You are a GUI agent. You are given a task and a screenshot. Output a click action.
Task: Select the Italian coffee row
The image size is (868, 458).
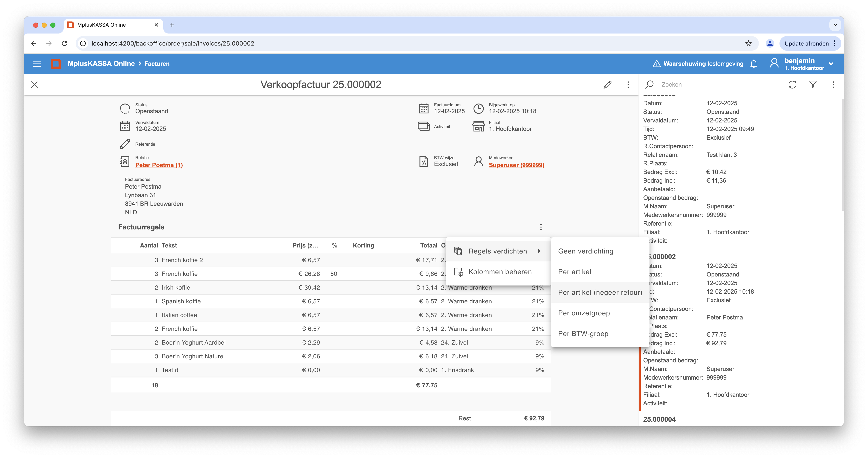(331, 315)
